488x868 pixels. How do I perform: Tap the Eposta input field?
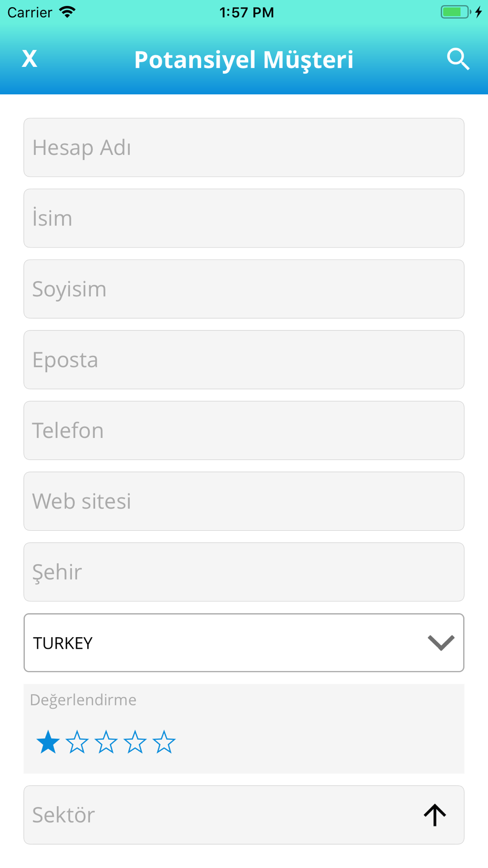coord(244,360)
